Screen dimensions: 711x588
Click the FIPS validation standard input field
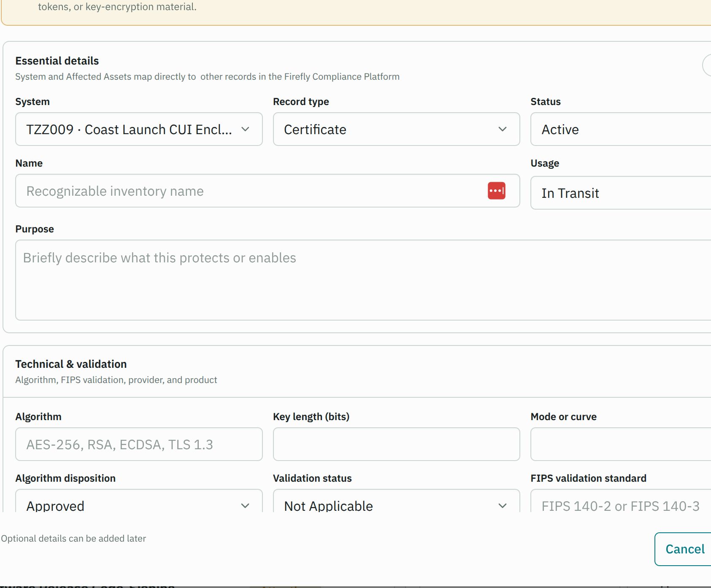pyautogui.click(x=621, y=501)
